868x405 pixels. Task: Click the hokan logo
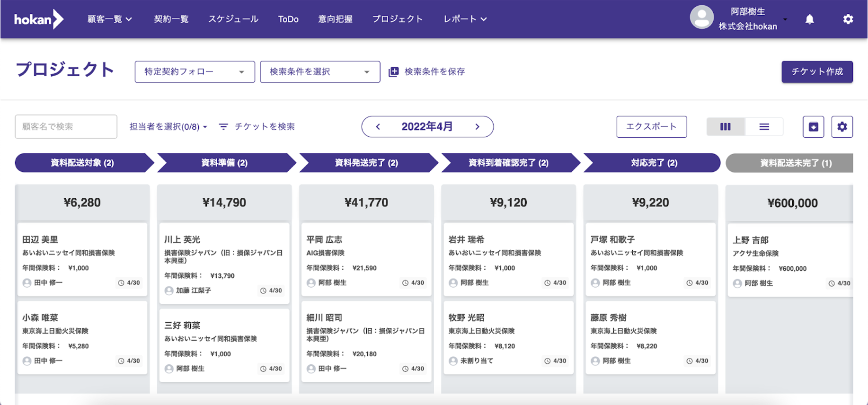pos(38,19)
